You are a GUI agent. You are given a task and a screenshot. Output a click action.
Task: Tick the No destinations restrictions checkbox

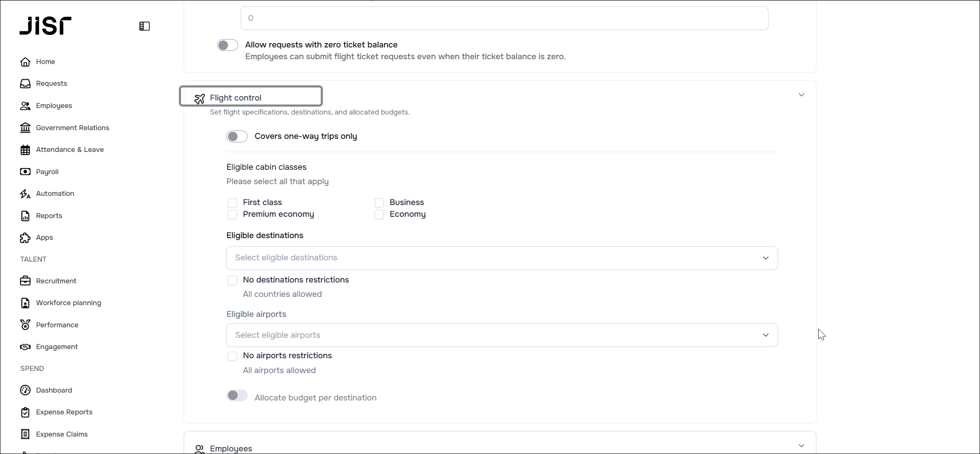[x=232, y=280]
